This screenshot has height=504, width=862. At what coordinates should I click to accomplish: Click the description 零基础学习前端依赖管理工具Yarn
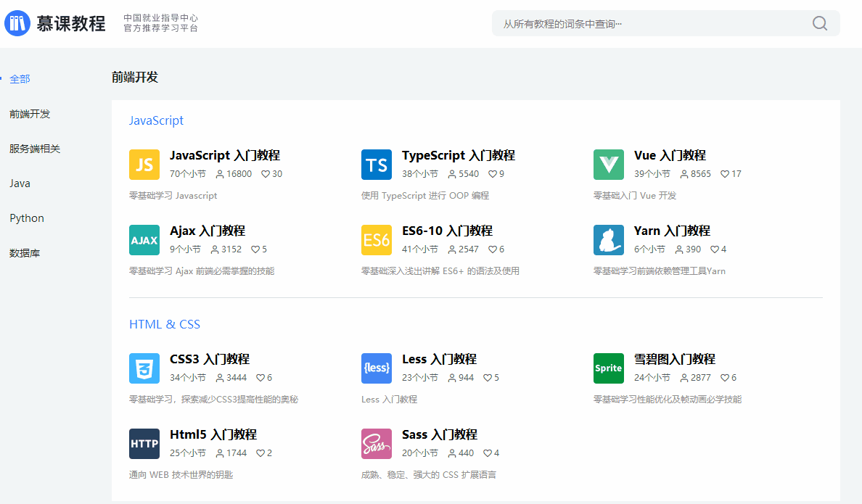(659, 271)
